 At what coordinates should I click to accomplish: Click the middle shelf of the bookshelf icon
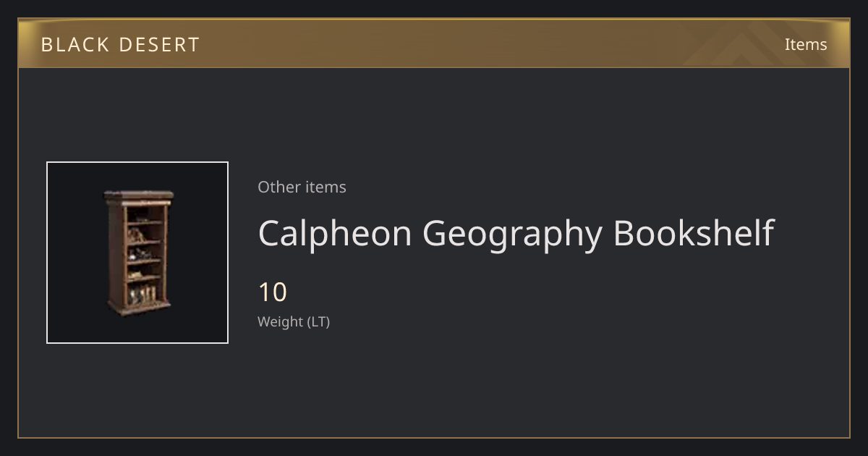144,261
